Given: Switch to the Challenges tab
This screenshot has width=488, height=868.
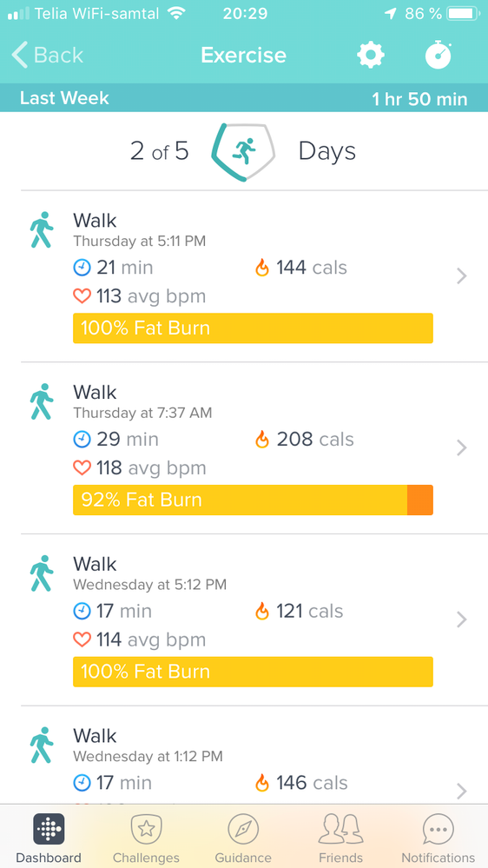Looking at the screenshot, I should (146, 838).
